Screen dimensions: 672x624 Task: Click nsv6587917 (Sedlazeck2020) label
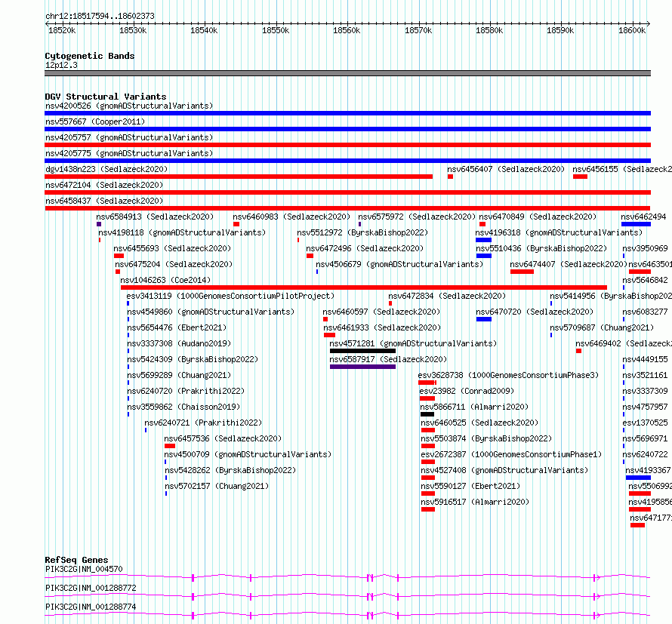388,359
